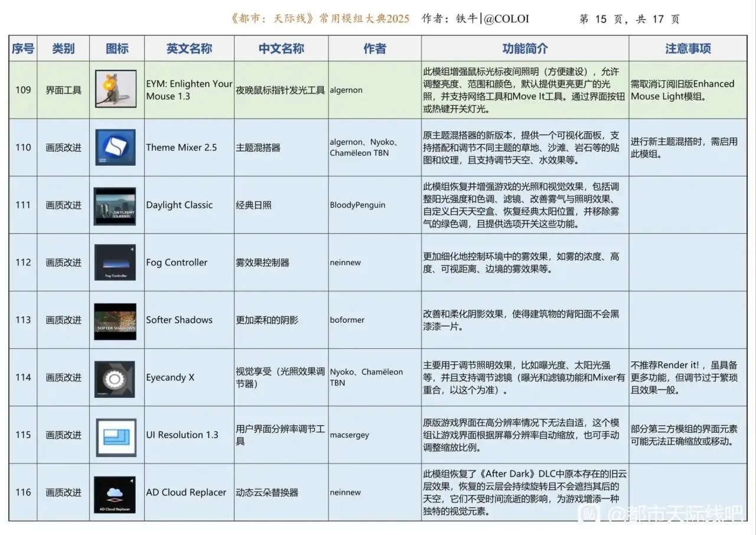The height and width of the screenshot is (535, 756).
Task: Select the Fog Controller English name cell
Action: tap(177, 262)
